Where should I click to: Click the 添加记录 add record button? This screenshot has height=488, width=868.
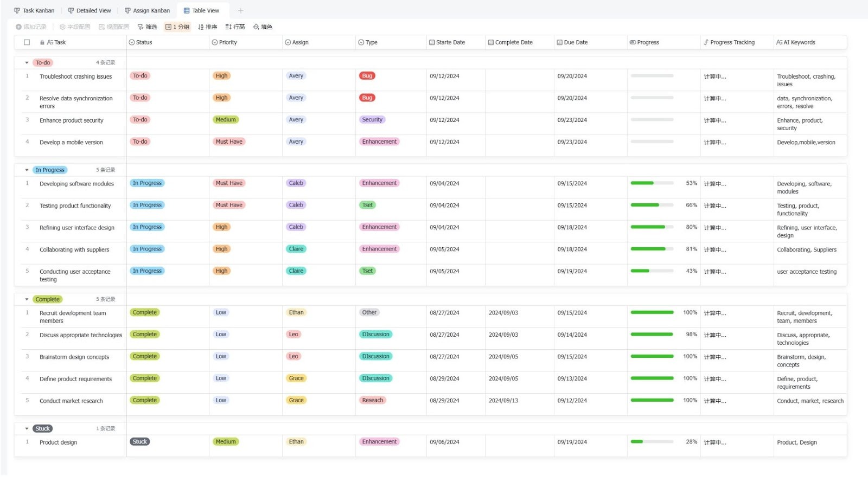point(30,27)
